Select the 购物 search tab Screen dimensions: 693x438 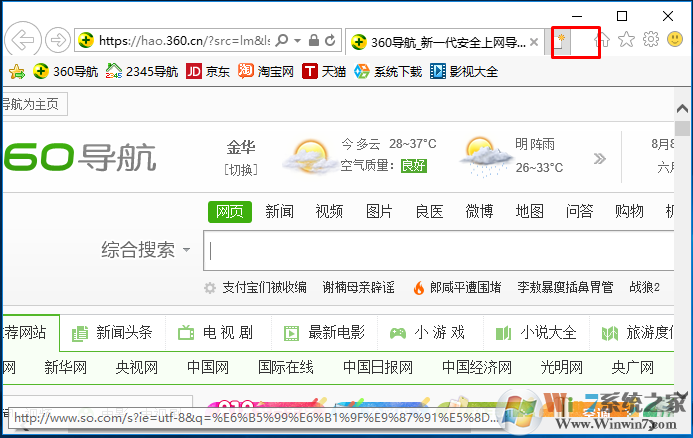click(629, 212)
